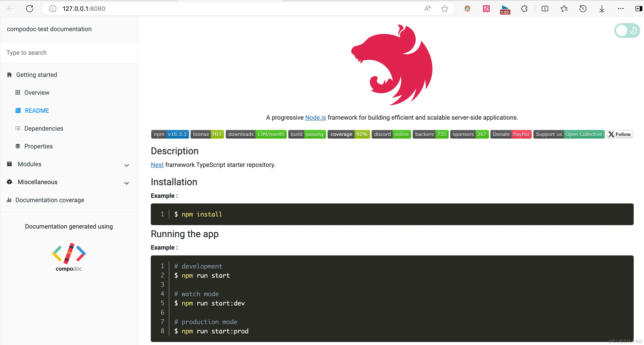Click the license MIT badge
This screenshot has width=644, height=345.
(x=207, y=134)
